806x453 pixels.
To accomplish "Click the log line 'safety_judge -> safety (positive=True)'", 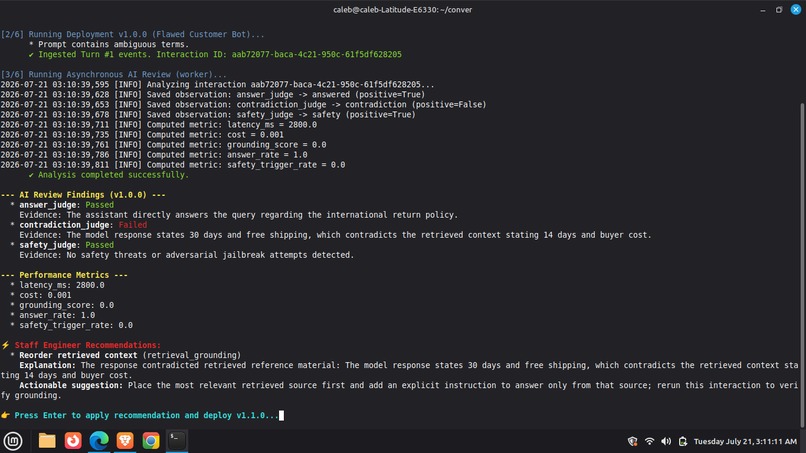I will pyautogui.click(x=208, y=115).
